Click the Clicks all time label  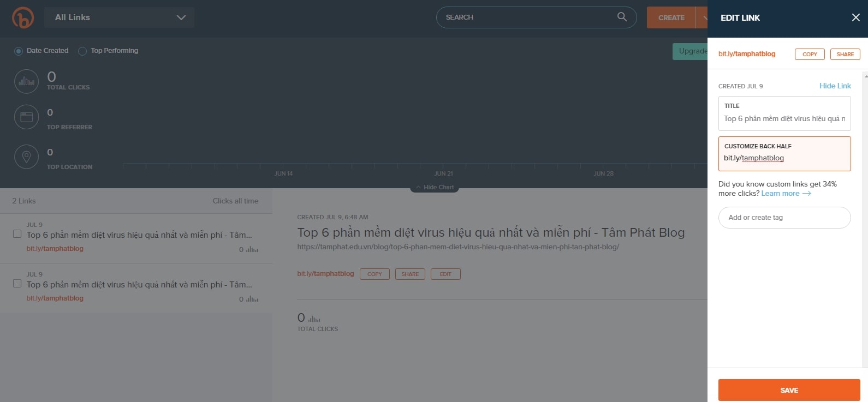click(x=235, y=201)
